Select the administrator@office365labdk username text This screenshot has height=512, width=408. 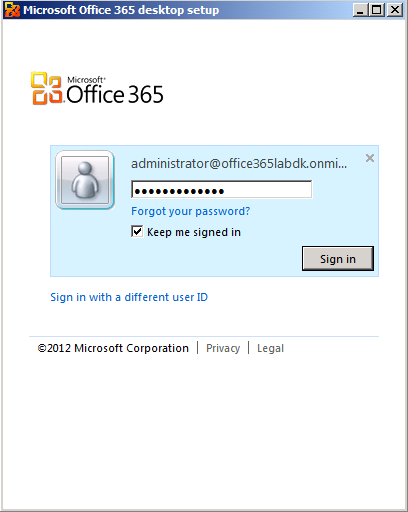coord(239,164)
